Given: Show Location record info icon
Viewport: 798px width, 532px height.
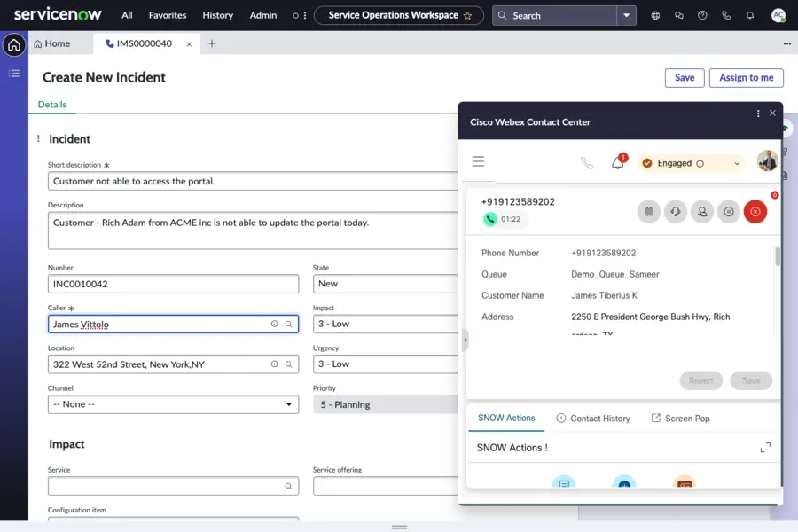Looking at the screenshot, I should click(274, 364).
